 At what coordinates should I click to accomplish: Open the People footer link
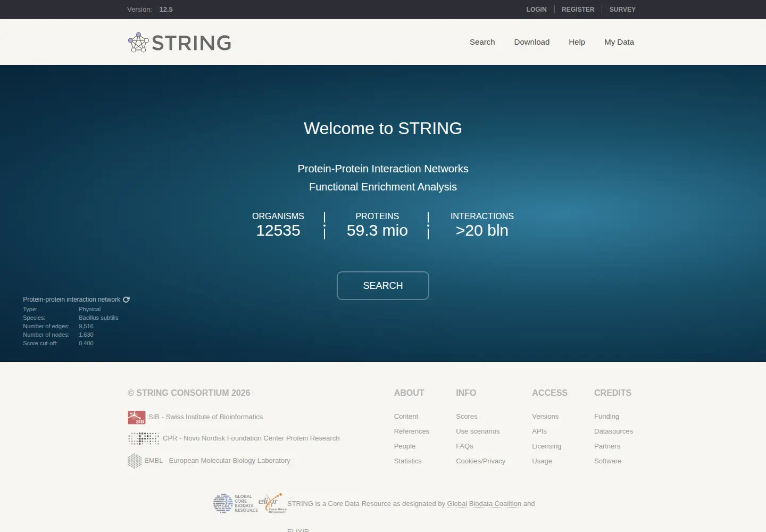tap(405, 446)
